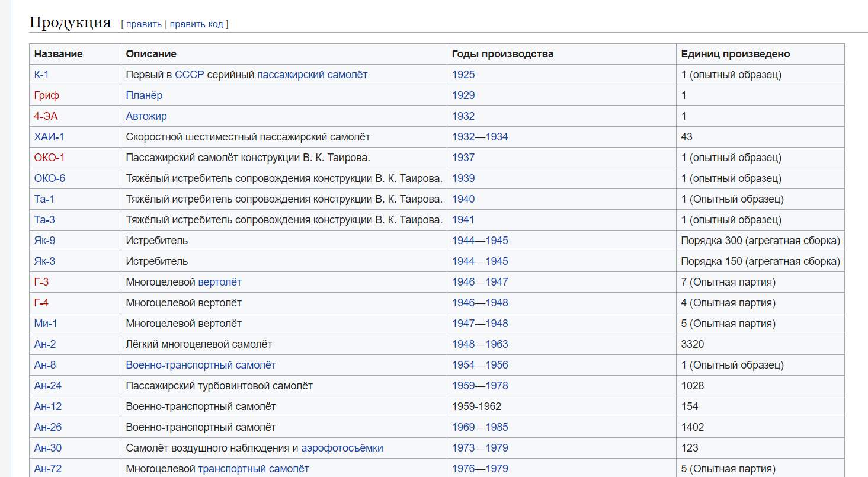The image size is (868, 477).
Task: Open the 1932—1934 years link
Action: (480, 137)
